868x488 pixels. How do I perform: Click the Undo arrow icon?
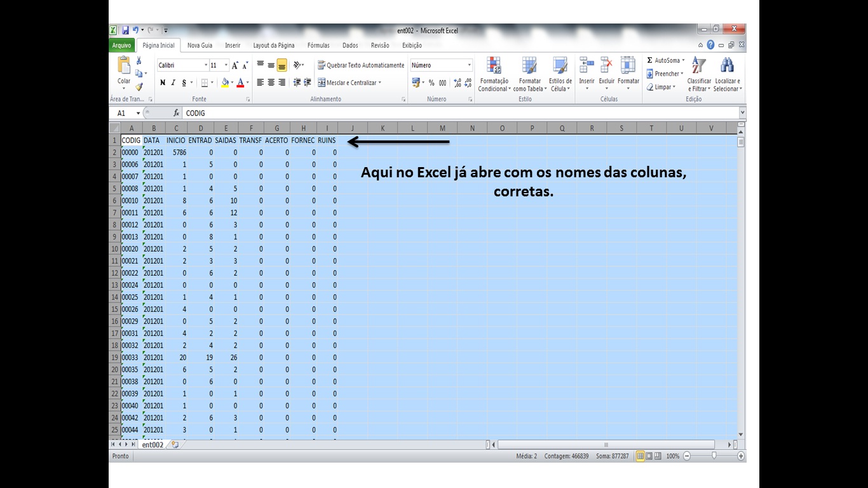point(135,30)
